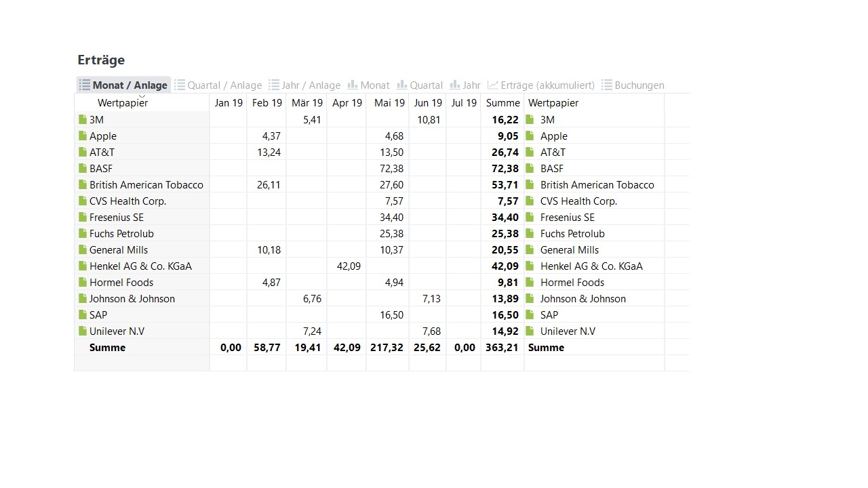Screen dimensions: 868x488
Task: Click the Feb 19 column header
Action: pyautogui.click(x=267, y=103)
